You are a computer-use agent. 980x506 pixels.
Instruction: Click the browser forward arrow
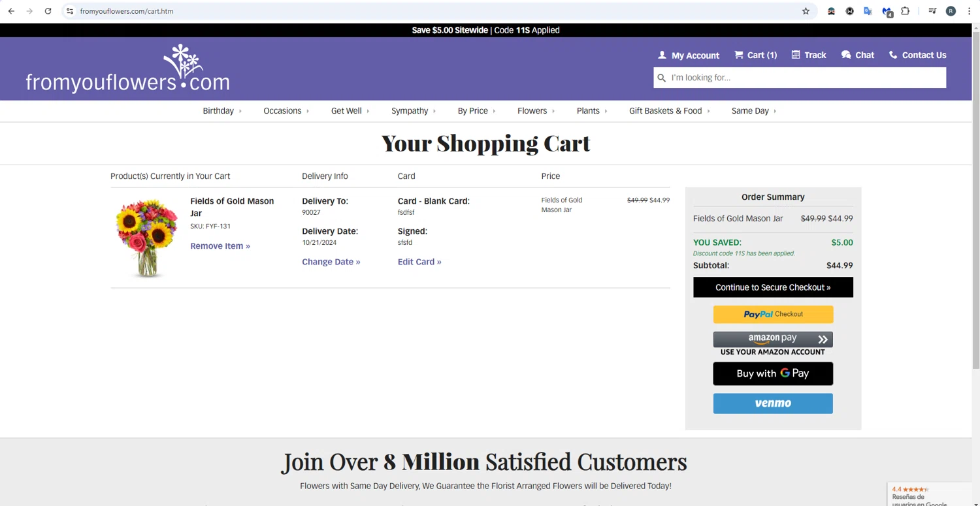tap(29, 11)
